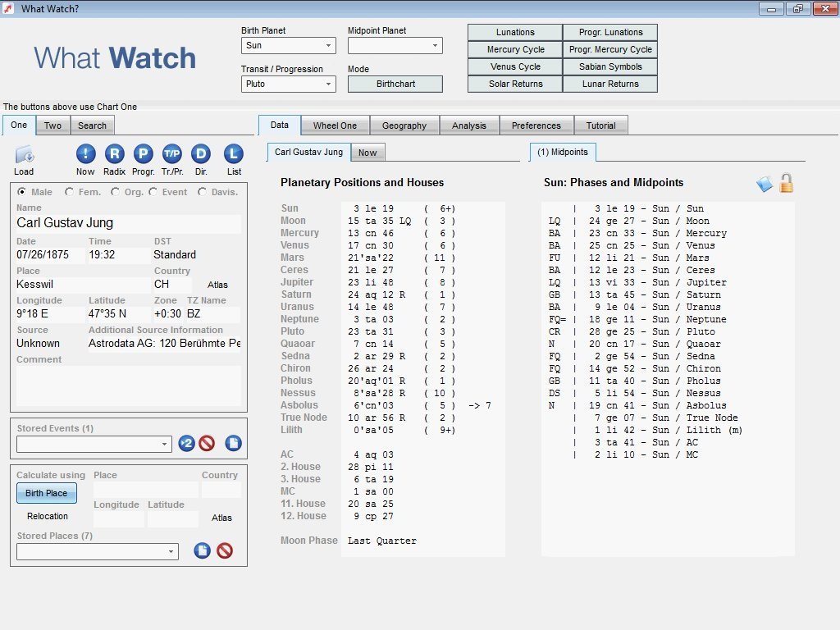Open the Midpoint Planet dropdown
Screen dimensions: 840x630
(x=395, y=46)
